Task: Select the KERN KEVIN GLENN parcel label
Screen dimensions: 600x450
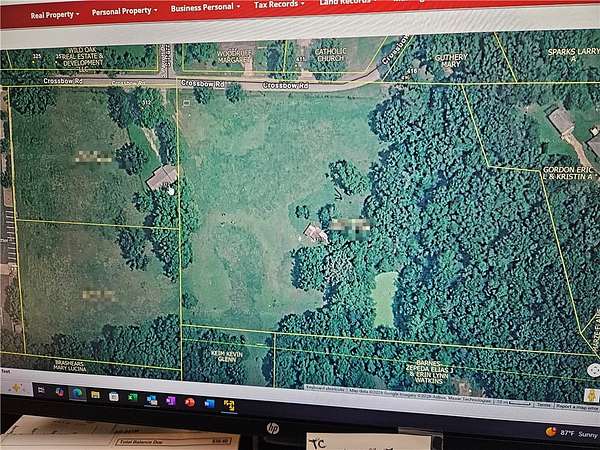Action: click(x=227, y=356)
